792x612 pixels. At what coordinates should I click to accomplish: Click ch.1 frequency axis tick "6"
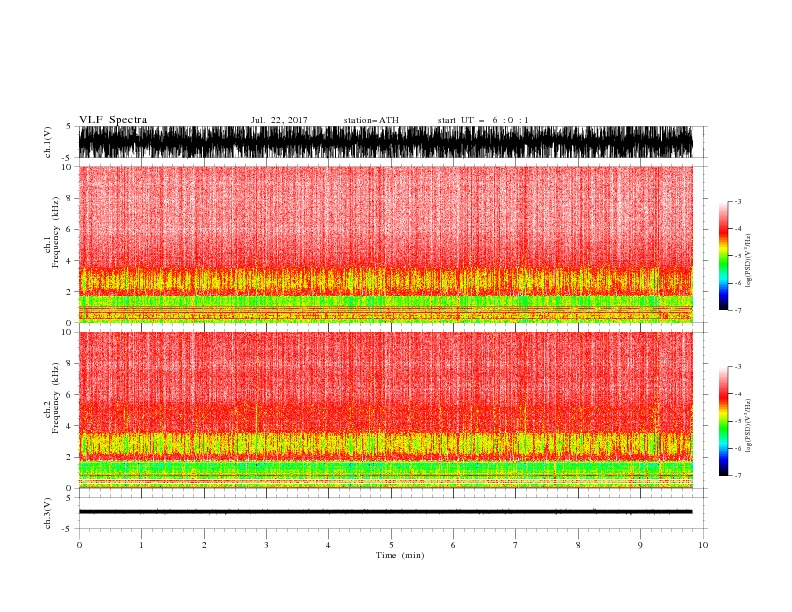(69, 229)
